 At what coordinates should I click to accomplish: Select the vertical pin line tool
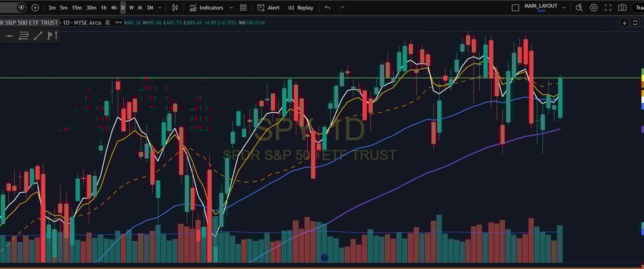point(56,36)
